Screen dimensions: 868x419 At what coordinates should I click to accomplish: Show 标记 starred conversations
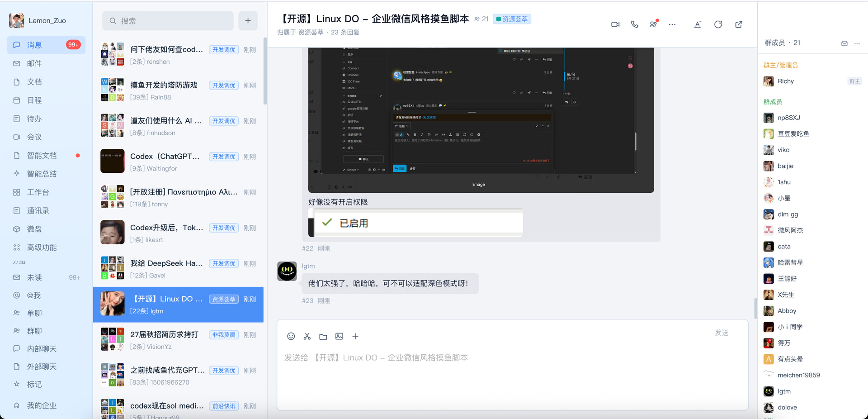46,384
